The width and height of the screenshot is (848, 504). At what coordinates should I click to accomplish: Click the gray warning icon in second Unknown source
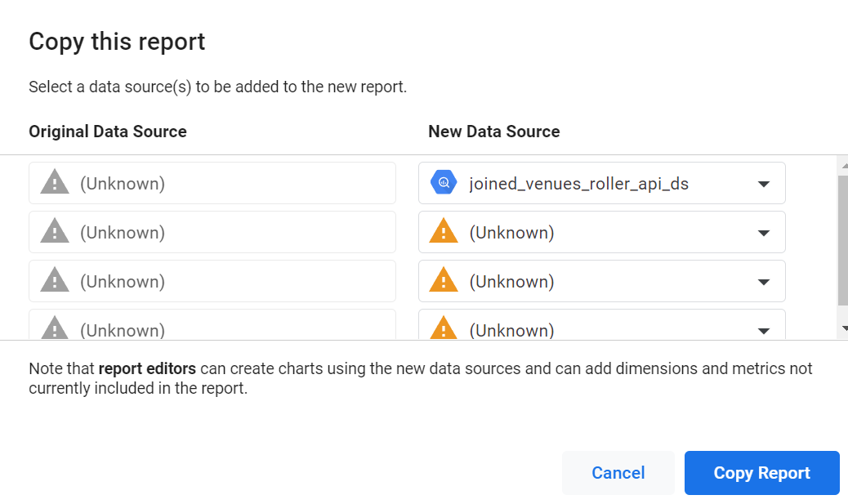point(53,231)
